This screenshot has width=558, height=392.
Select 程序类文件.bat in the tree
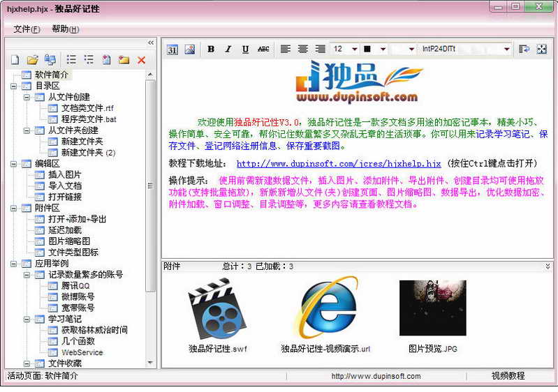point(89,119)
